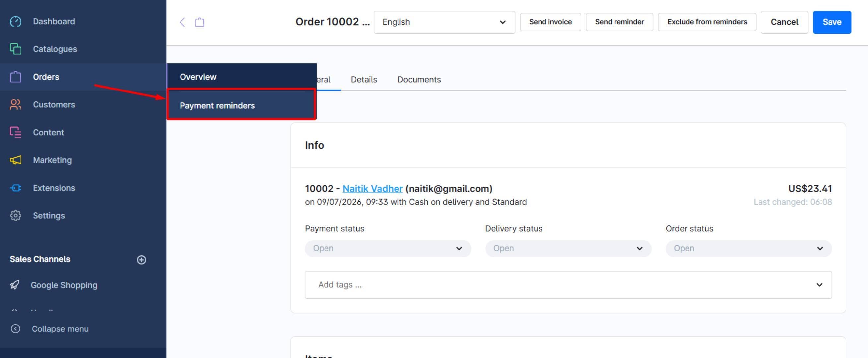Click the Dashboard gauge icon
Viewport: 868px width, 358px height.
(x=16, y=21)
